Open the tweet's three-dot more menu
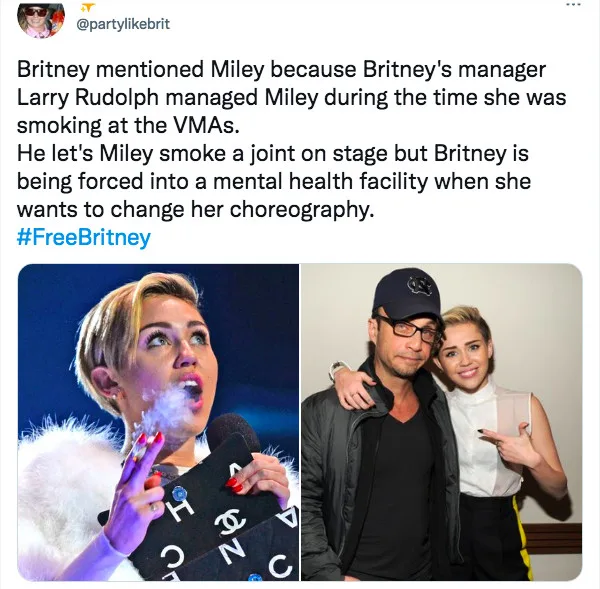The image size is (600, 589). [574, 5]
